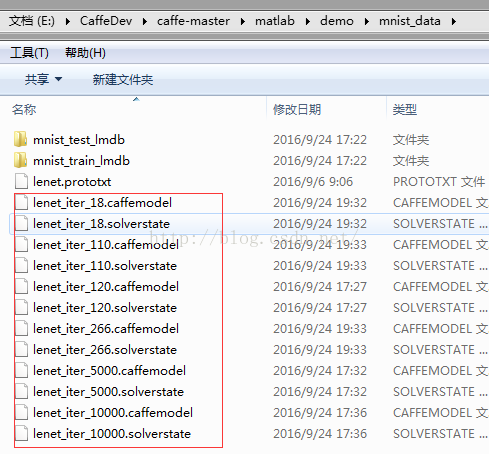The image size is (489, 454).
Task: Expand arrow after demo breadcrumb
Action: (367, 22)
